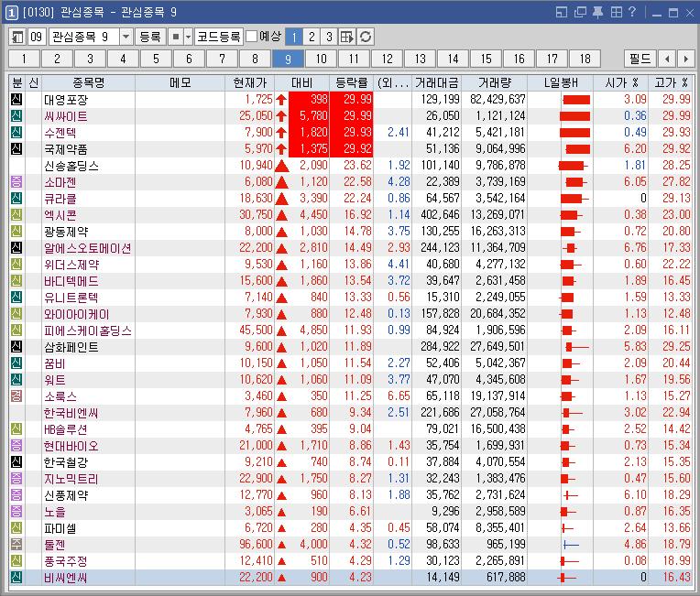The width and height of the screenshot is (700, 596).
Task: Click the 29.93 change rate for 수젠텍
Action: click(x=357, y=132)
